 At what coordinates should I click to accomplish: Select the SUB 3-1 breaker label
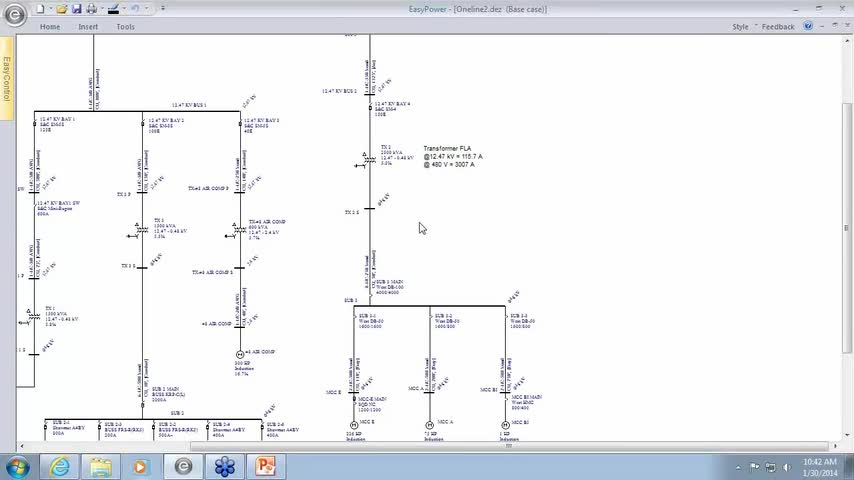coord(371,321)
